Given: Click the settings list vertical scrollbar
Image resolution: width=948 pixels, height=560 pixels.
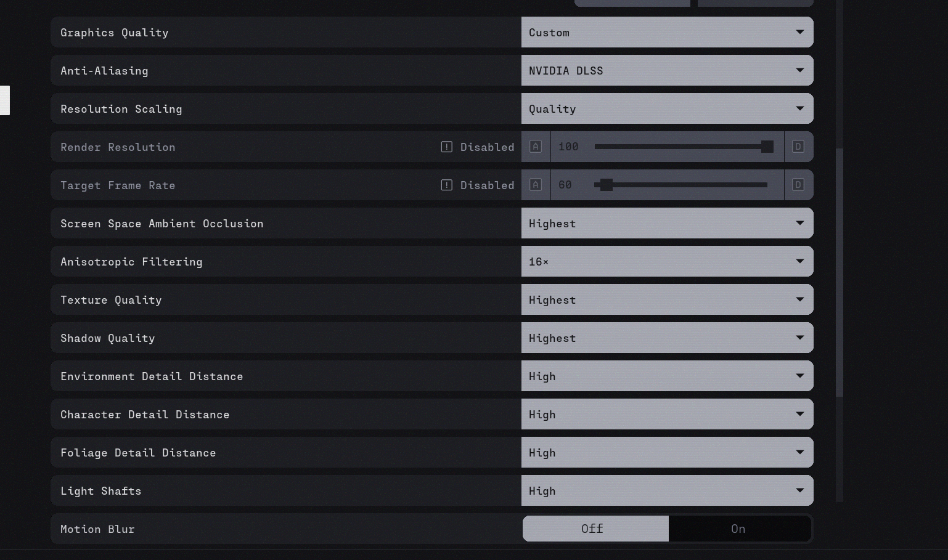Looking at the screenshot, I should tap(839, 271).
